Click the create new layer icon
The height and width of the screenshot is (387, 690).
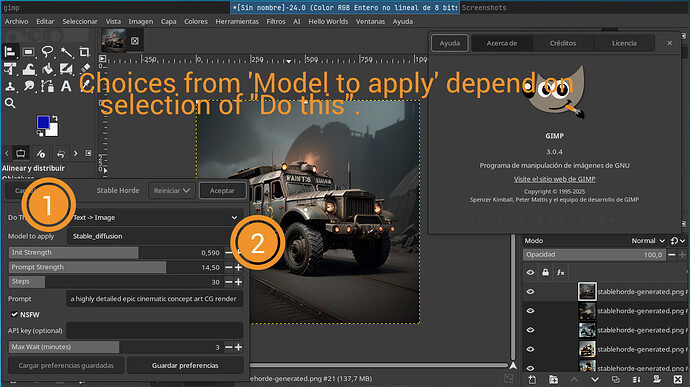coord(532,379)
